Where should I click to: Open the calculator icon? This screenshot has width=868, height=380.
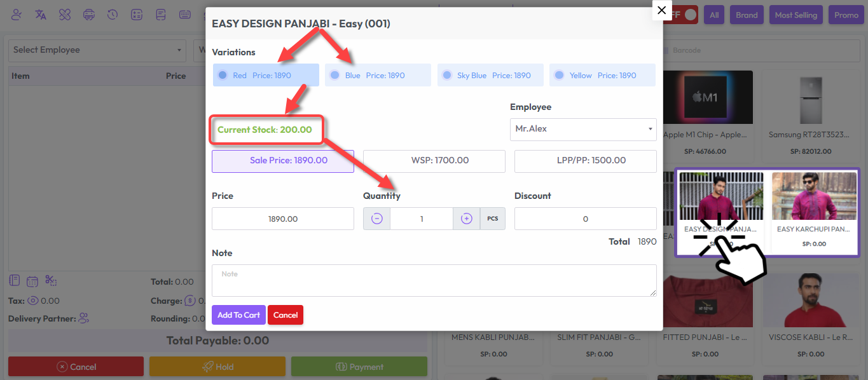pyautogui.click(x=137, y=15)
